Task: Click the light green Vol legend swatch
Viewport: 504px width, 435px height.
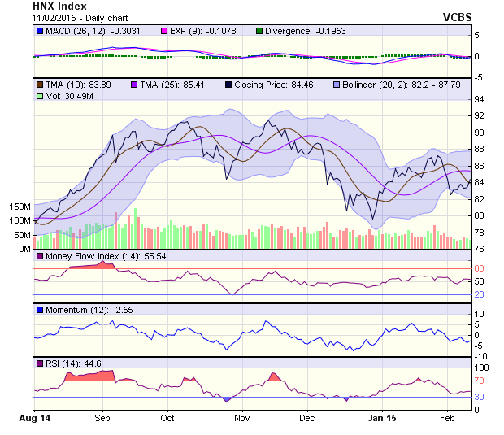Action: pyautogui.click(x=39, y=96)
